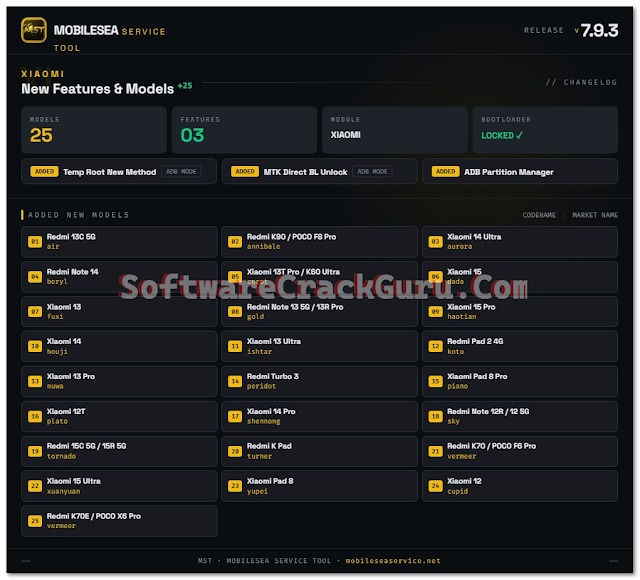Open the MTK Direct BL Unlock feature
The height and width of the screenshot is (580, 640).
point(320,171)
